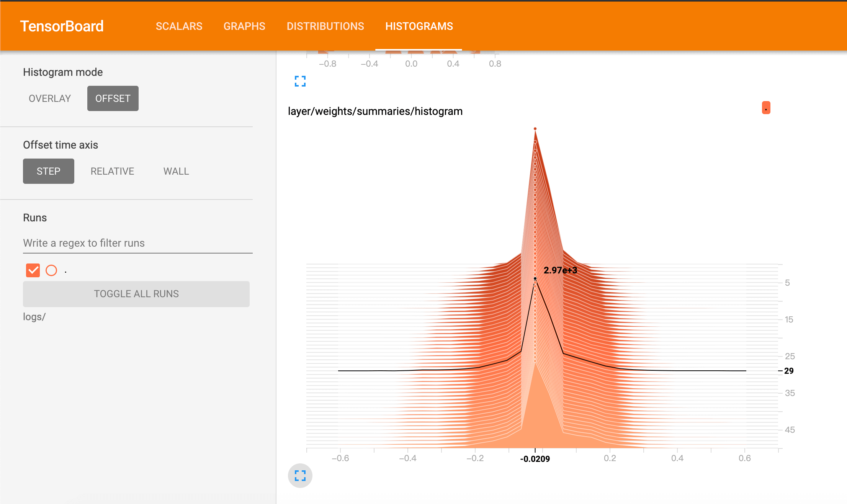Select the OFFSET histogram mode
The width and height of the screenshot is (847, 504).
pyautogui.click(x=113, y=98)
